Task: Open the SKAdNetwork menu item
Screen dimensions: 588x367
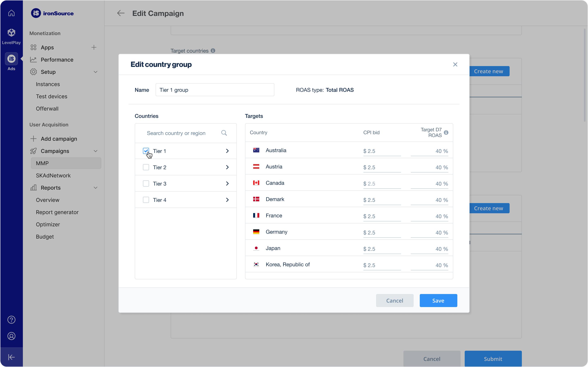Action: click(53, 176)
